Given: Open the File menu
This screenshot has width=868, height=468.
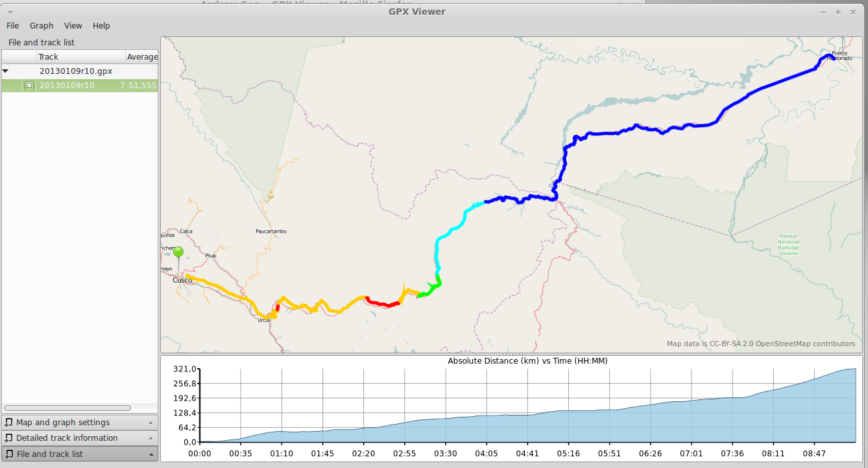Looking at the screenshot, I should point(13,26).
